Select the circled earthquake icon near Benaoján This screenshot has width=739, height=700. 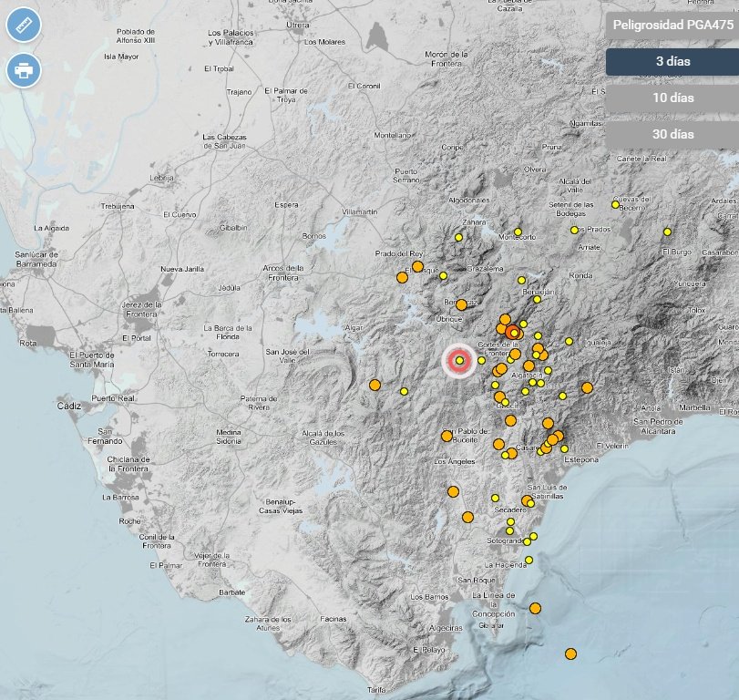514,332
